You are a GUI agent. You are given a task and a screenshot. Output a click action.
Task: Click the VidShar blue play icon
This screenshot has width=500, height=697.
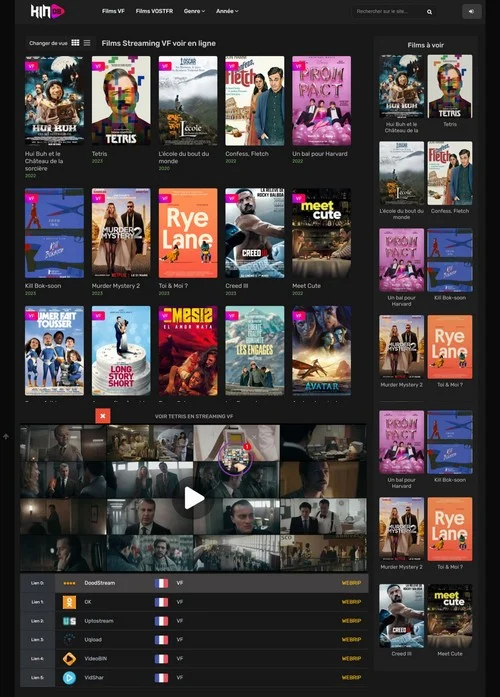coord(69,678)
